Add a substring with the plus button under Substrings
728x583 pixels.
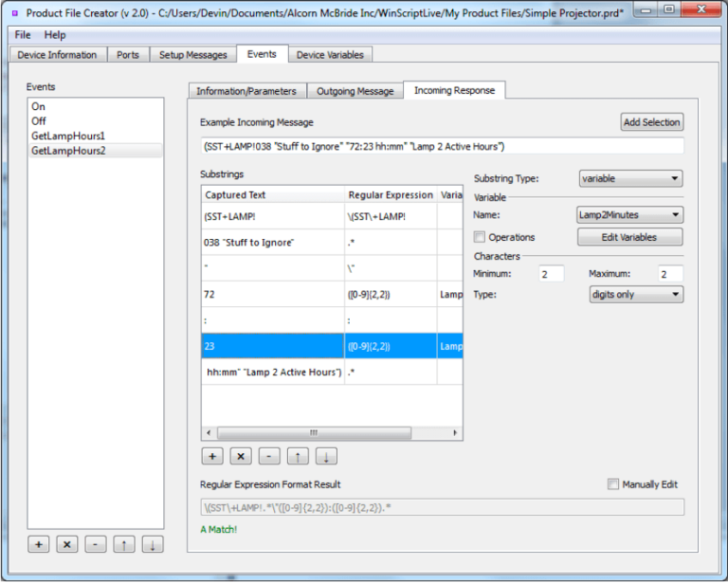coord(213,456)
